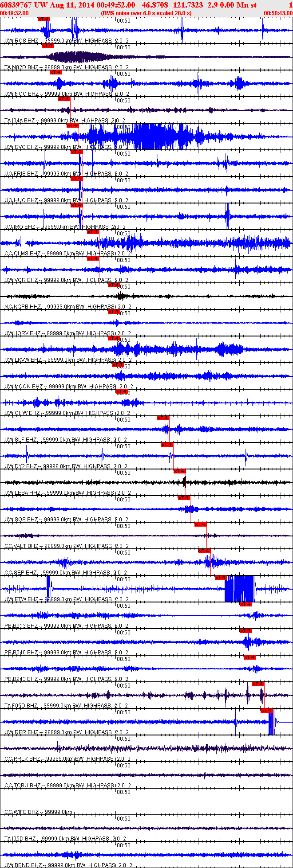Click the red pick marker on RER trace

267,711
